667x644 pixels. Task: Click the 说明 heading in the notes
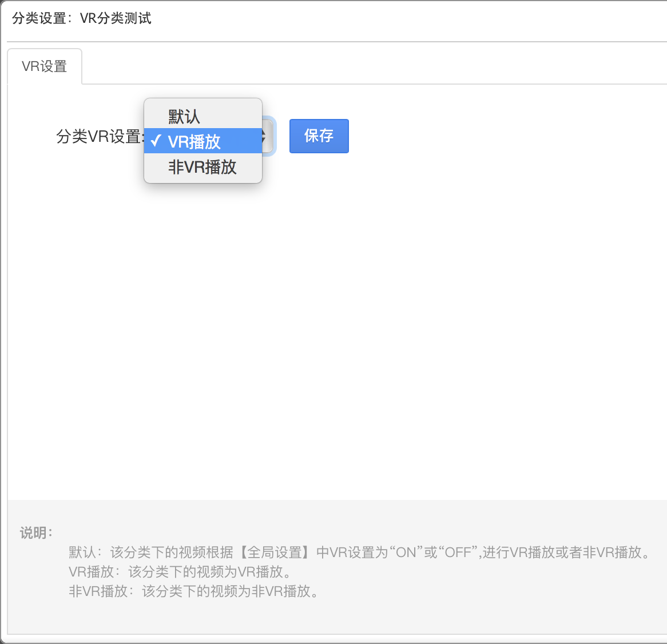click(x=36, y=532)
